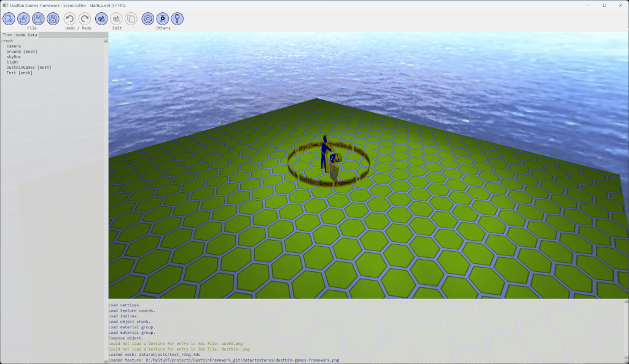Save the current scene
Viewport: 629px width, 364px height.
coord(38,19)
